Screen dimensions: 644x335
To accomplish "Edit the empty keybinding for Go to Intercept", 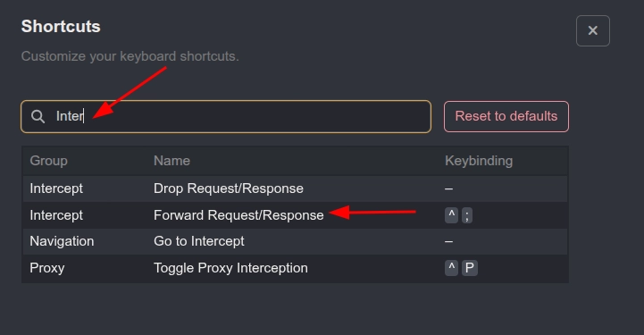I will point(448,241).
